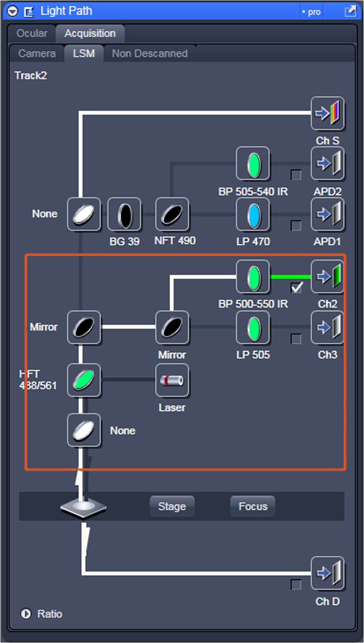This screenshot has width=364, height=643.
Task: Click the Ch3 detector icon
Action: [x=327, y=327]
